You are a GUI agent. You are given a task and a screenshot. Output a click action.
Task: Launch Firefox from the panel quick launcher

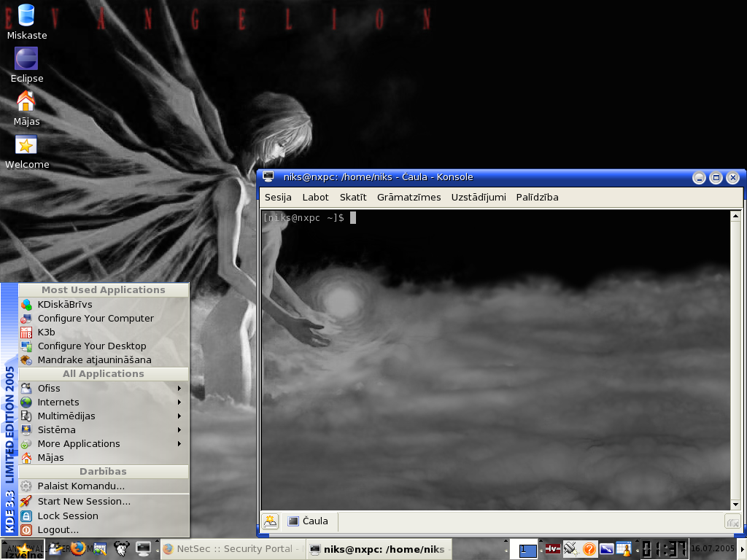click(x=77, y=549)
